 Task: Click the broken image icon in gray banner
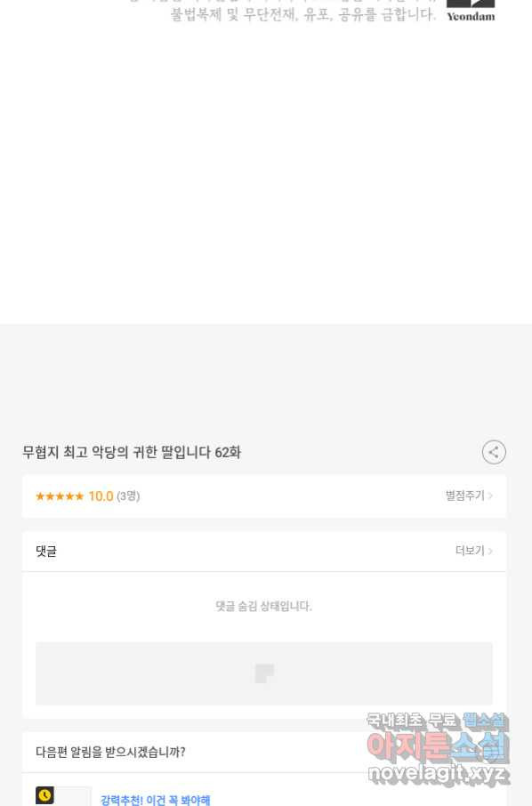(x=264, y=673)
